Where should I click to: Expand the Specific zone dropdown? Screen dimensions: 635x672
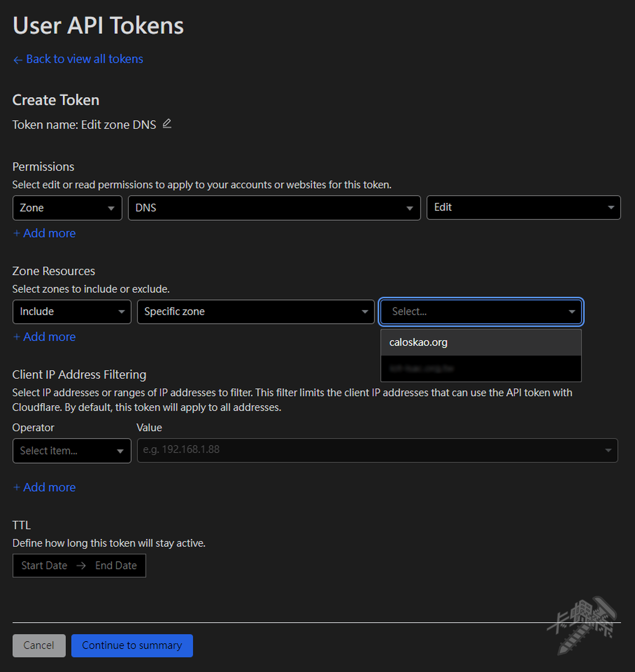[256, 312]
